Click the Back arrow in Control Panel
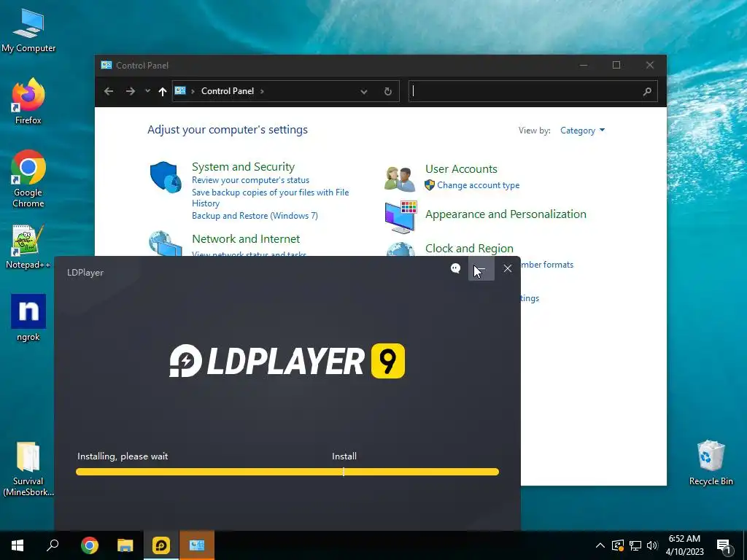 tap(109, 91)
